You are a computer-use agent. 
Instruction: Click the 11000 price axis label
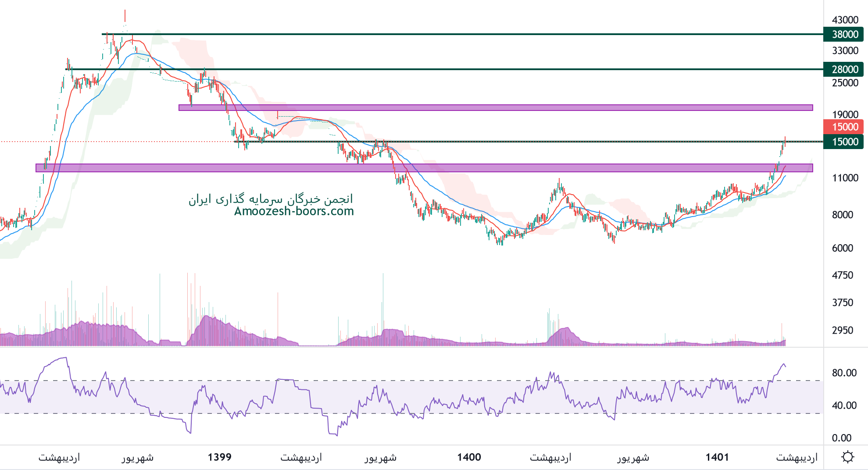pos(845,178)
